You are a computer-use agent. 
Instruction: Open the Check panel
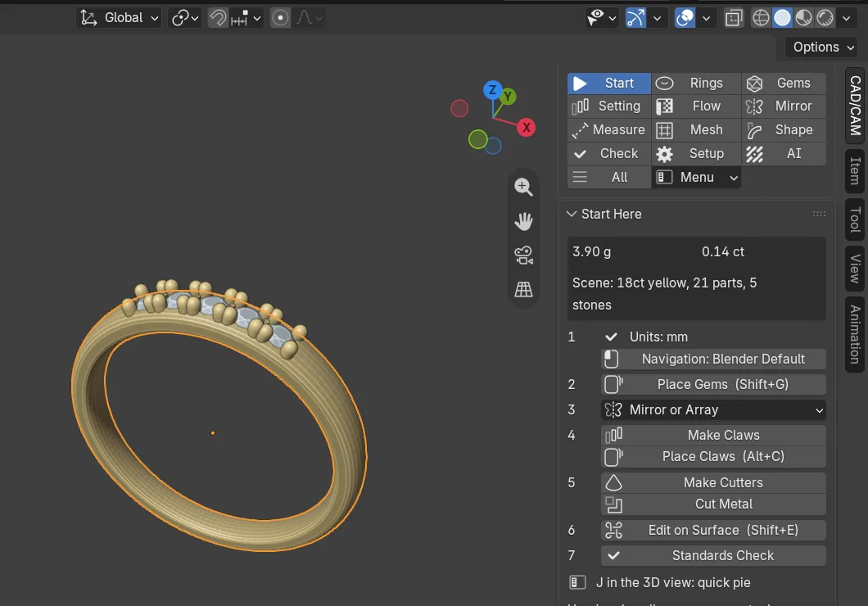(609, 154)
